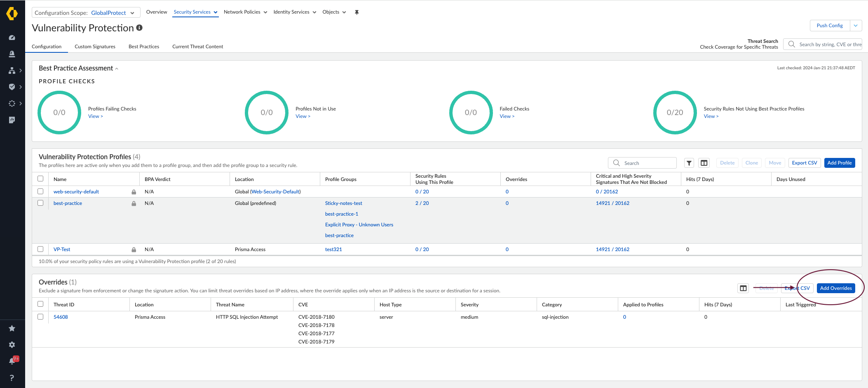
Task: Open column chooser icon for profiles table
Action: pos(704,163)
